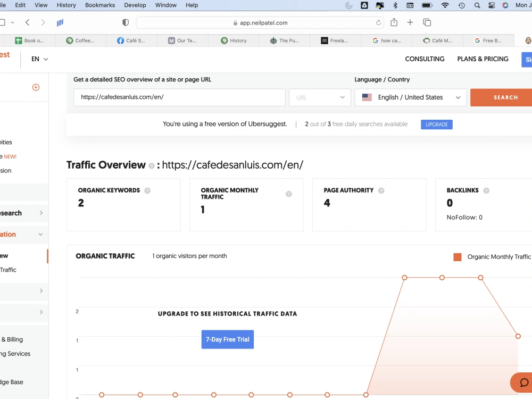Open the Edit menu

[x=20, y=5]
